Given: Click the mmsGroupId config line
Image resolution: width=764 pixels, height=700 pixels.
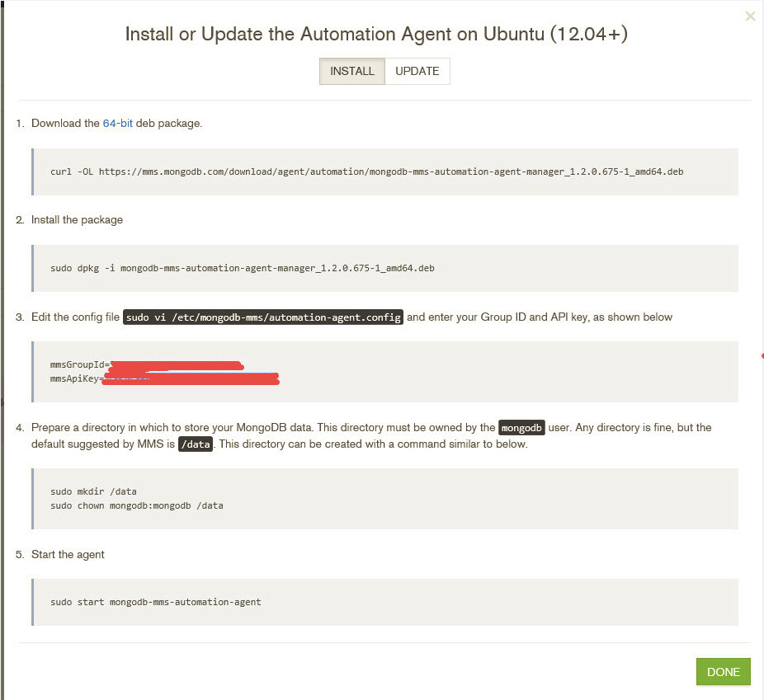Looking at the screenshot, I should click(147, 364).
